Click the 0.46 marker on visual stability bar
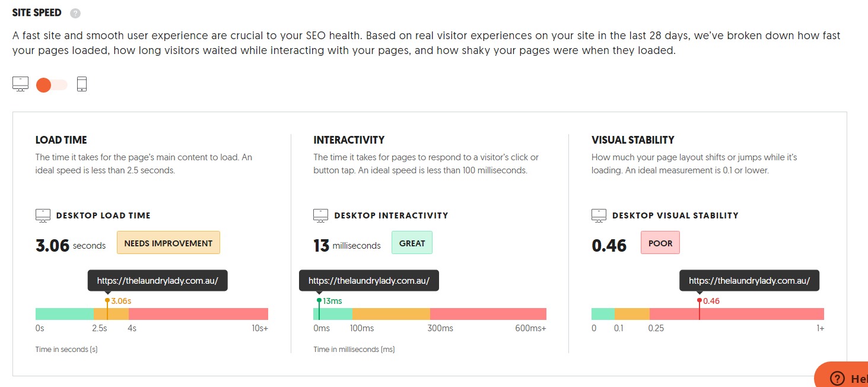868x387 pixels. (x=700, y=301)
